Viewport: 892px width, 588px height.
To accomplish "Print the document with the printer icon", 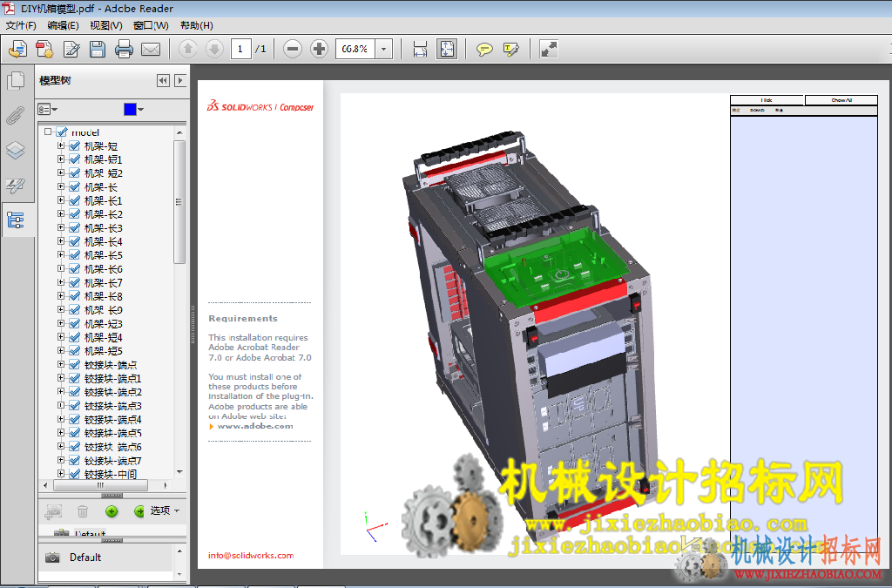I will click(124, 50).
